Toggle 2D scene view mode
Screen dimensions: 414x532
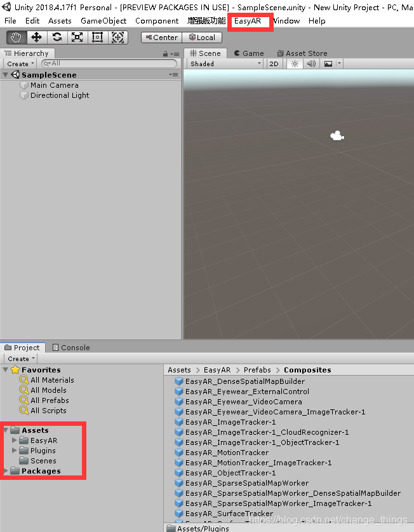click(x=274, y=64)
